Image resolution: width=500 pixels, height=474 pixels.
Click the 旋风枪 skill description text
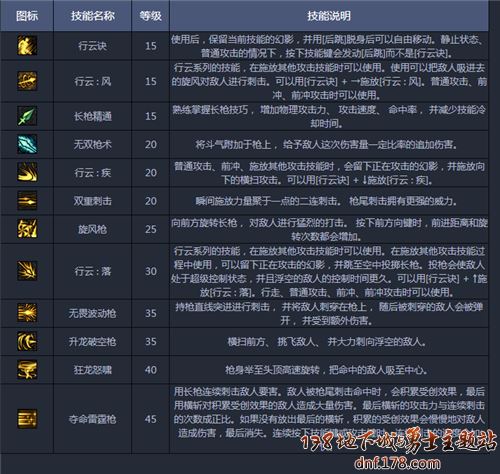click(x=329, y=230)
